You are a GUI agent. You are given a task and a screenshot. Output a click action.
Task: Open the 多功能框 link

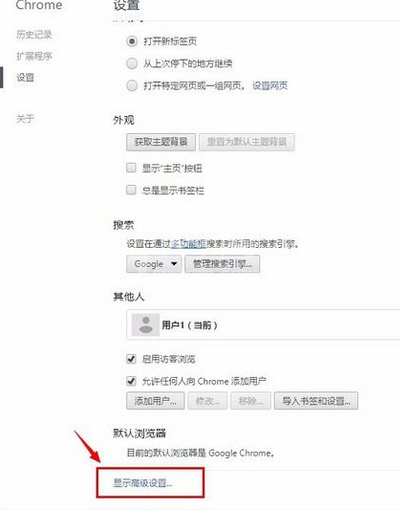(x=189, y=244)
